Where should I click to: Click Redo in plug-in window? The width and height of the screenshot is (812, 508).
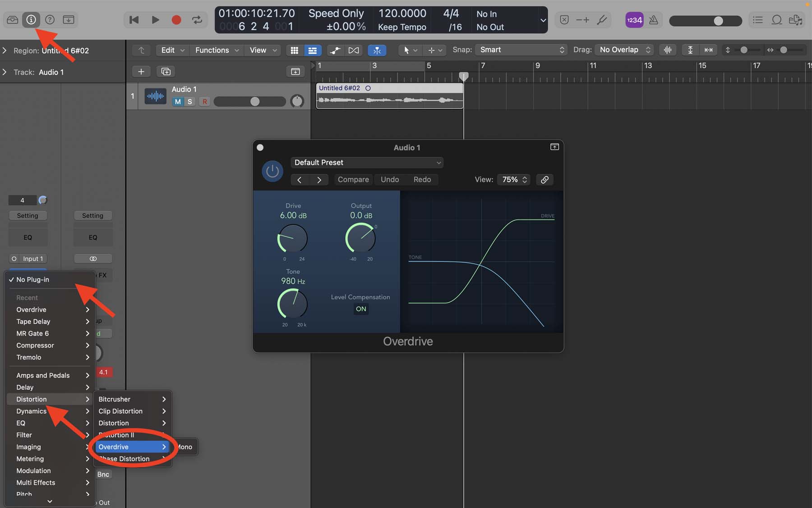(422, 180)
